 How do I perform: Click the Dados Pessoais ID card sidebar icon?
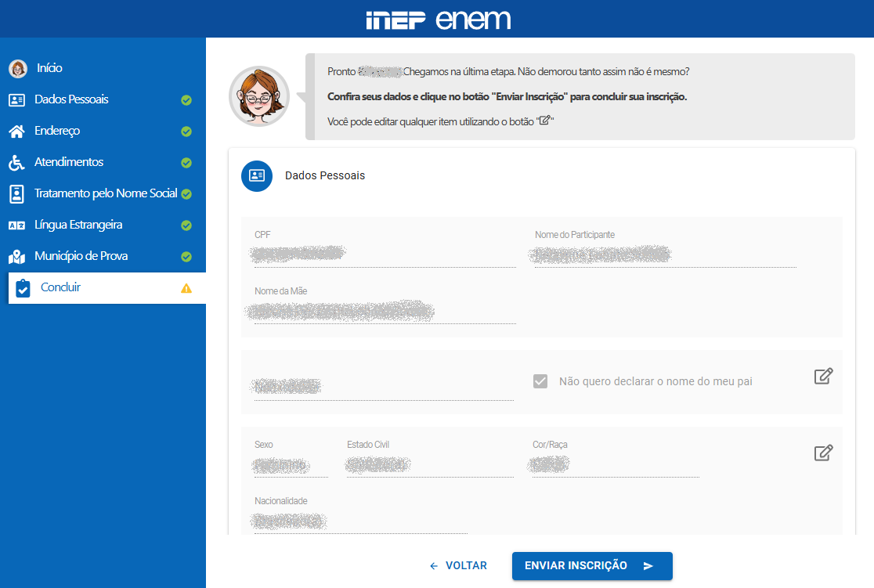16,100
